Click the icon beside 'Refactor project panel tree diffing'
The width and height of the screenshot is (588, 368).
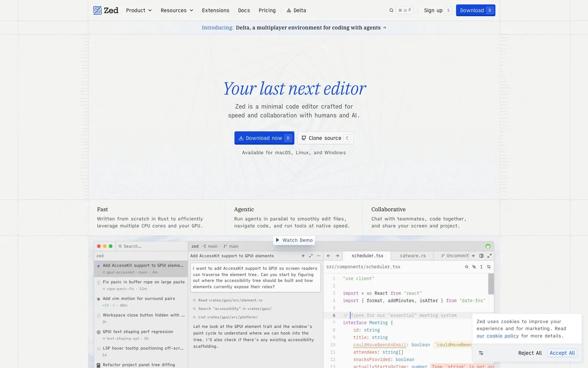[x=98, y=365]
